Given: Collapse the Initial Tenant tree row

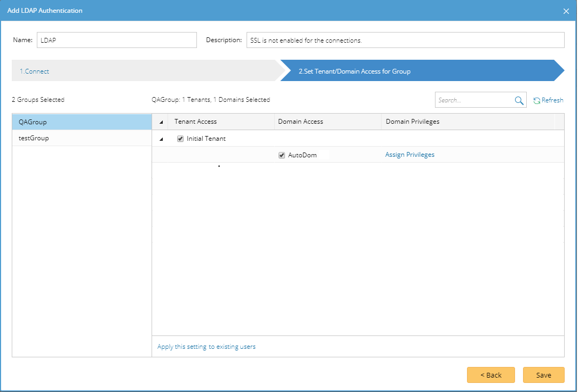Looking at the screenshot, I should pyautogui.click(x=162, y=139).
